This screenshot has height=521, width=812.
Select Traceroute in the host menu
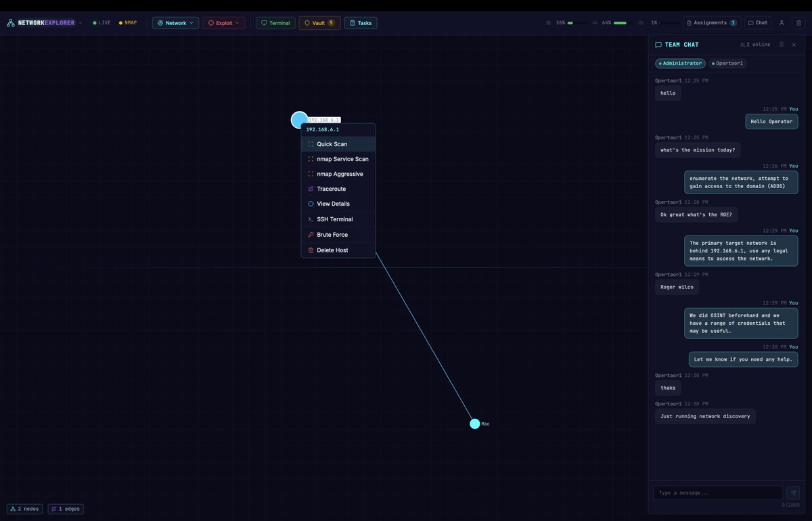coord(338,189)
